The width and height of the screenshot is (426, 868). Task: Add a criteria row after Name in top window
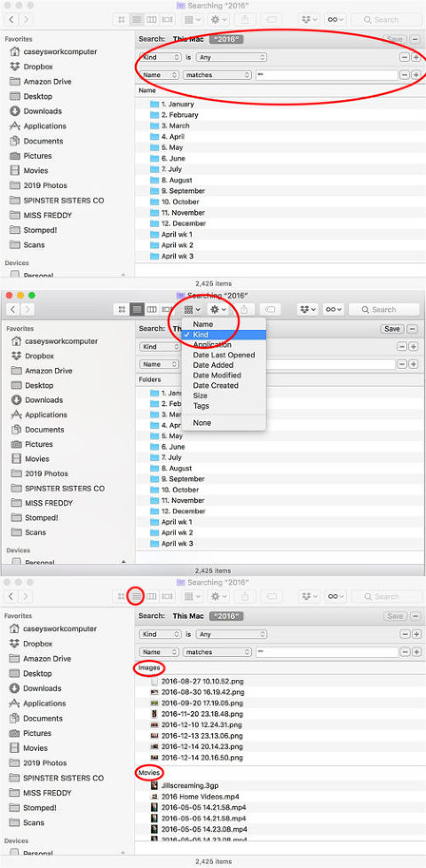415,74
